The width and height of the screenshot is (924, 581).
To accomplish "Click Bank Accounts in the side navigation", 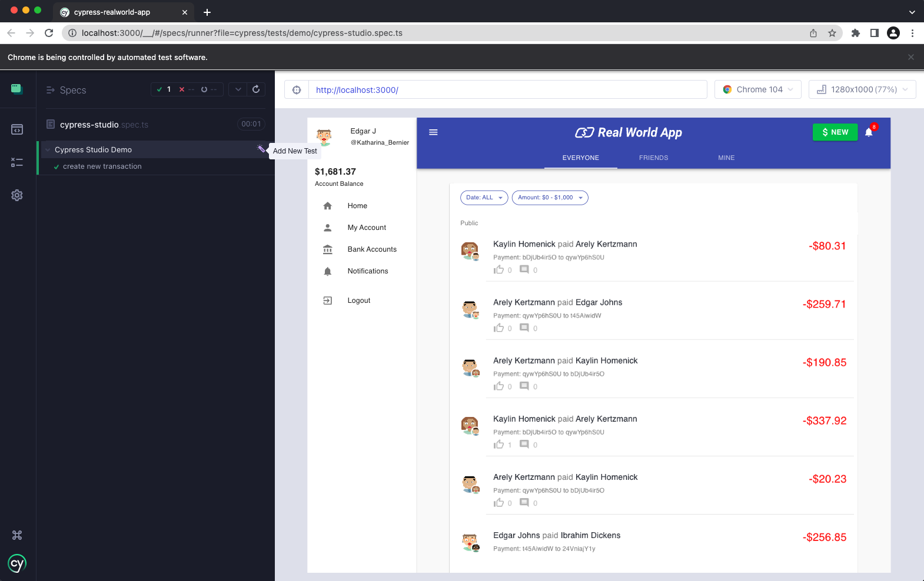I will pos(371,249).
